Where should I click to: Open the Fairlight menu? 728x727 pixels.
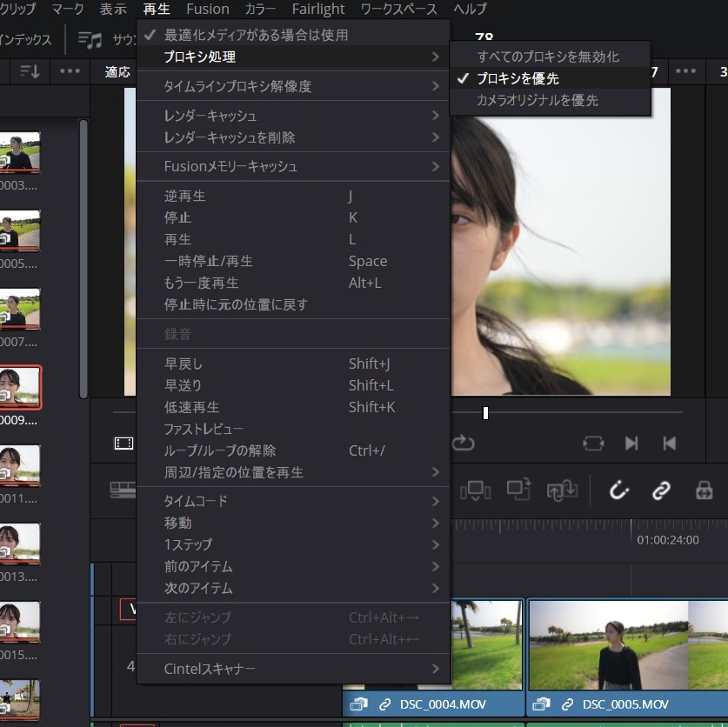[318, 9]
